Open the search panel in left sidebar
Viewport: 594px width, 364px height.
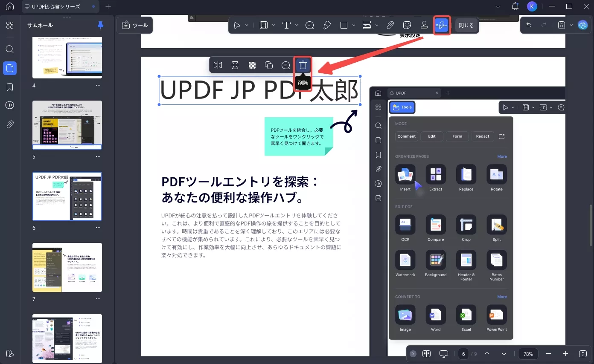point(10,49)
